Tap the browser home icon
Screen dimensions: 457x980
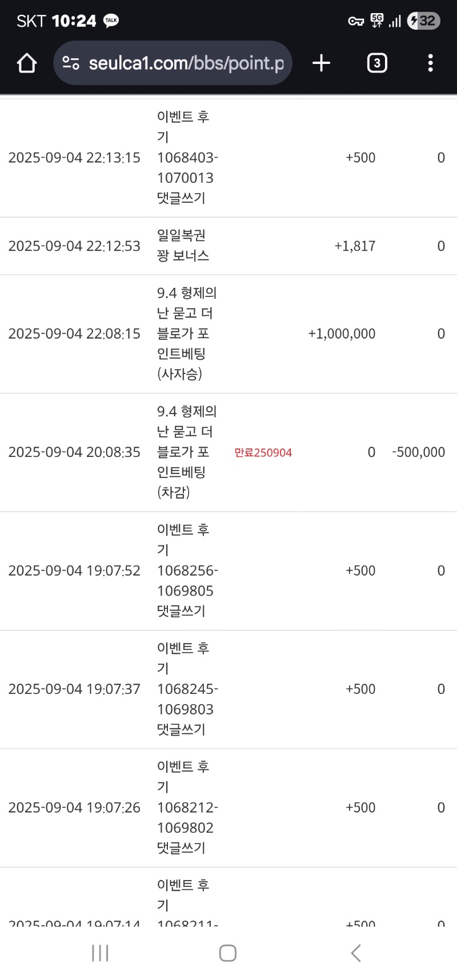click(x=27, y=63)
